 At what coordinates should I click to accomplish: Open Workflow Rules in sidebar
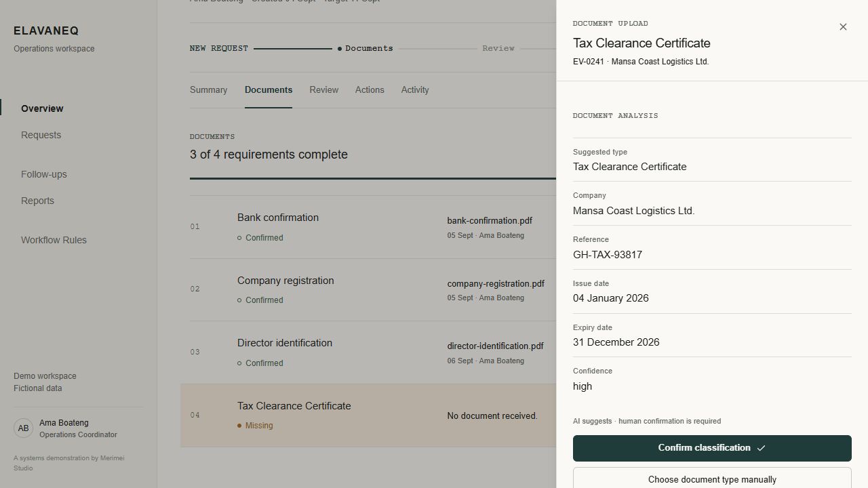(x=54, y=240)
